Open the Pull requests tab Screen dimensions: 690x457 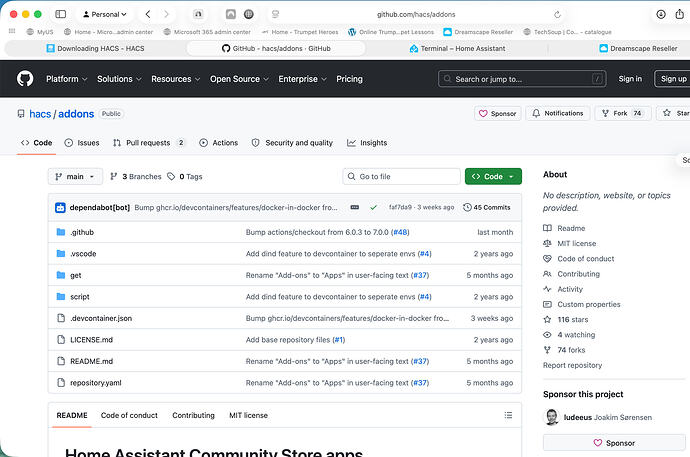(149, 143)
